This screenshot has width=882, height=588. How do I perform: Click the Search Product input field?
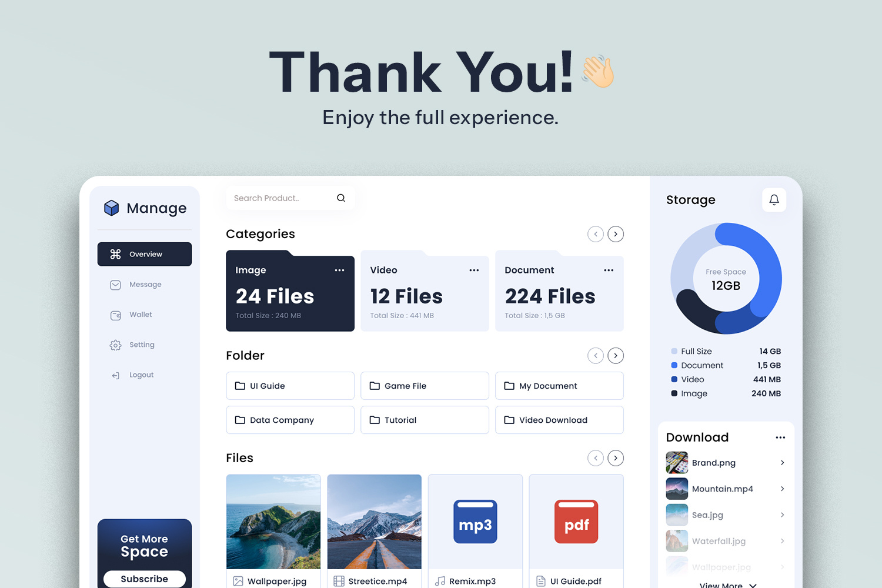(276, 198)
